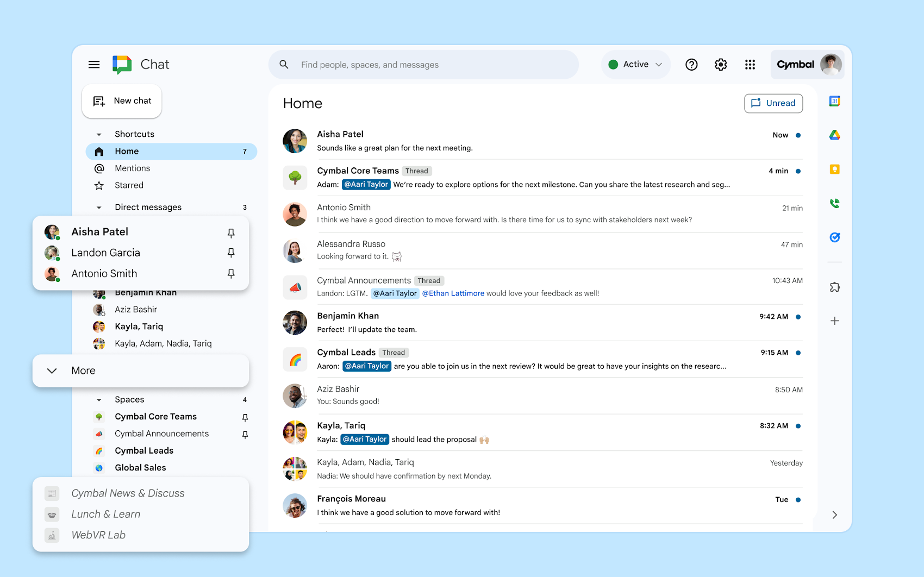Open the main hamburger menu
This screenshot has height=577, width=924.
click(x=94, y=65)
